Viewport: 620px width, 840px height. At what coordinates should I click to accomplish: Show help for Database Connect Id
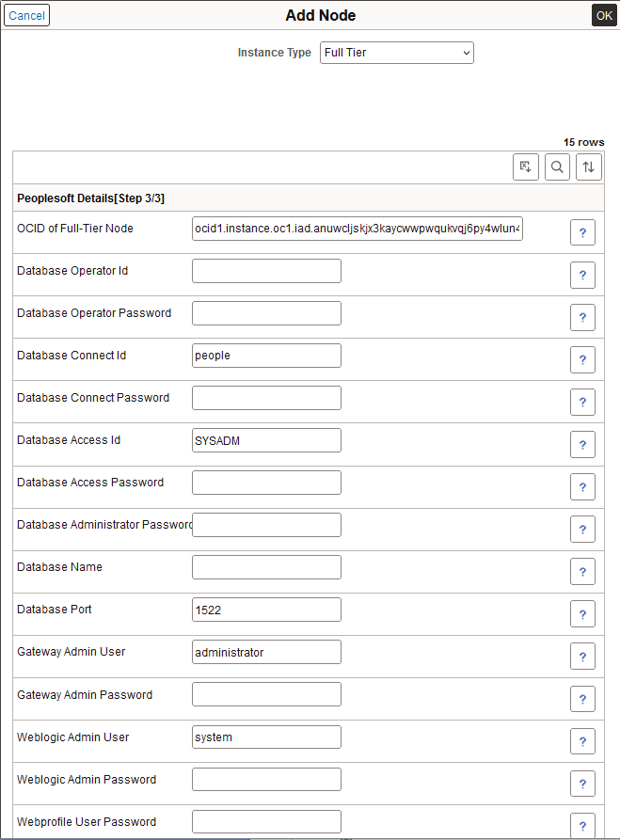point(582,359)
